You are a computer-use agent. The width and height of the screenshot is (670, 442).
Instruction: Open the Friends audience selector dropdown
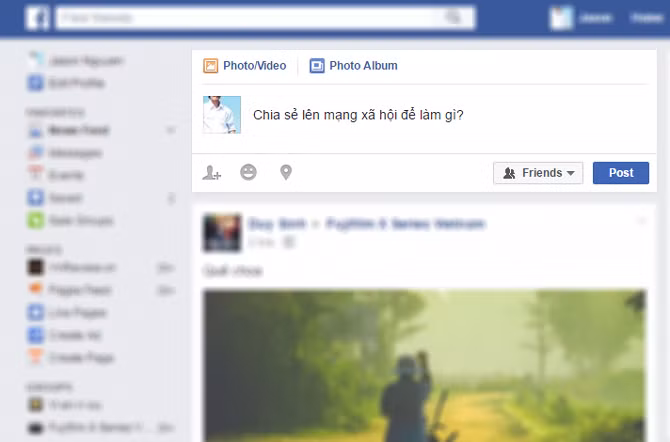[x=537, y=173]
